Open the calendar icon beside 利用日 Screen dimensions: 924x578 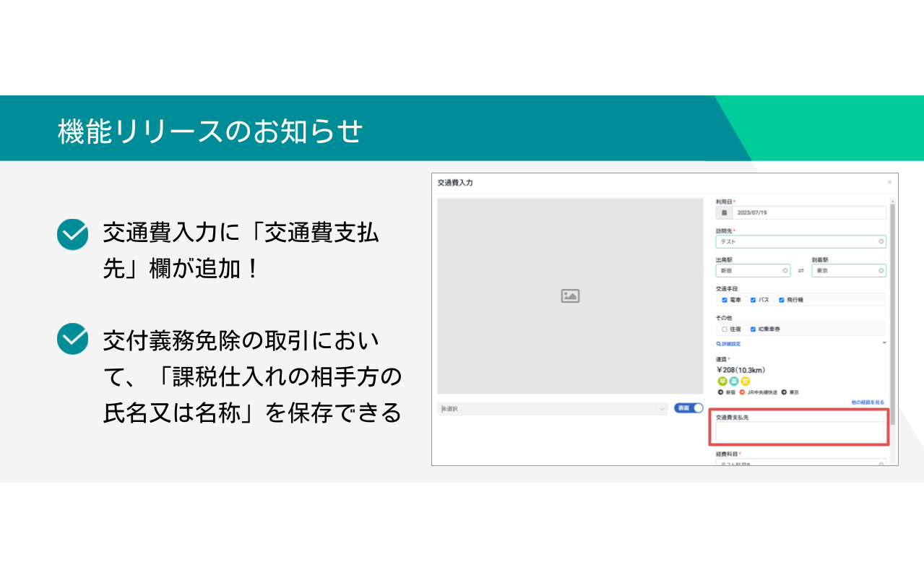pos(723,213)
